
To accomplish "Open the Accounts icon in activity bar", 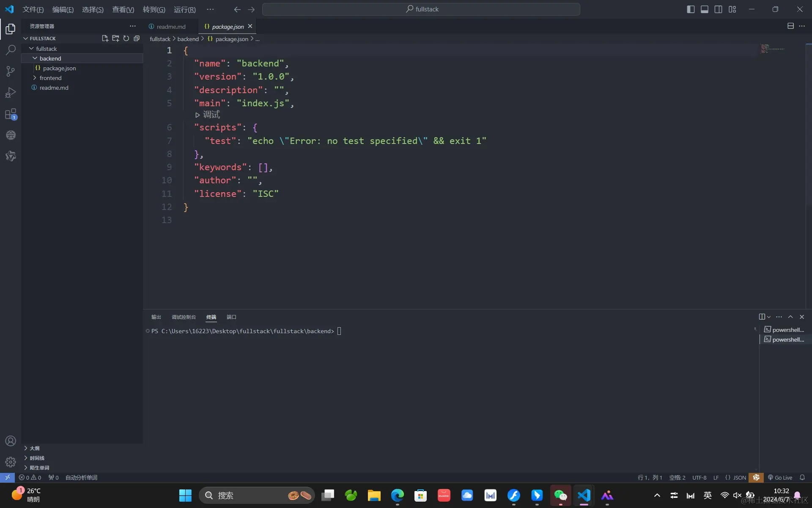I will [11, 441].
